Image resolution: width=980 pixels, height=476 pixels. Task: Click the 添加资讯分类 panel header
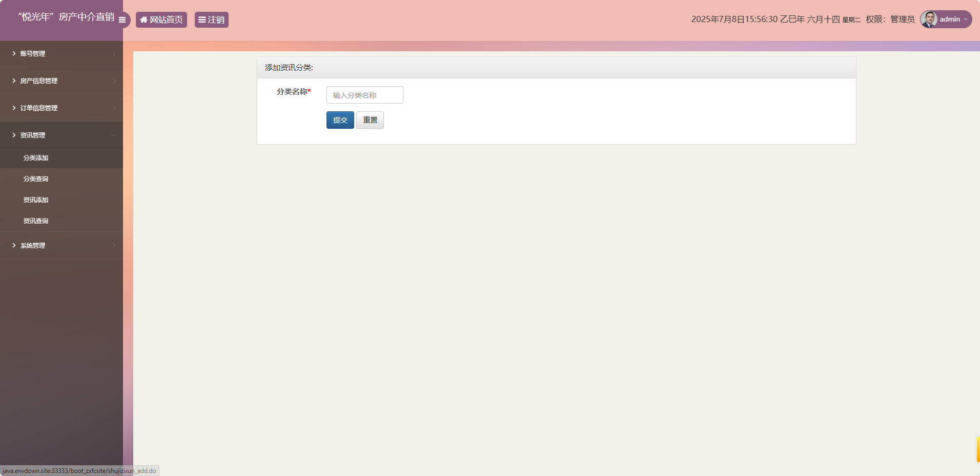[x=557, y=68]
